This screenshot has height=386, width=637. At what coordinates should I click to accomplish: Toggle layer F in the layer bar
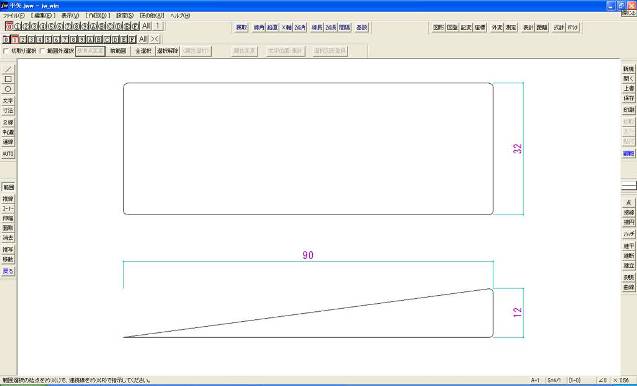[132, 39]
